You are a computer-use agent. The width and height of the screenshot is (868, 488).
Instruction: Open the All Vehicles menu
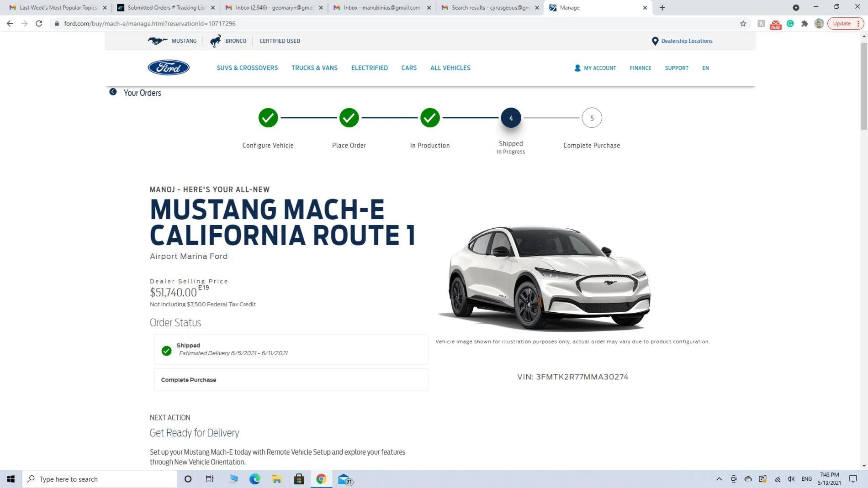(x=450, y=68)
